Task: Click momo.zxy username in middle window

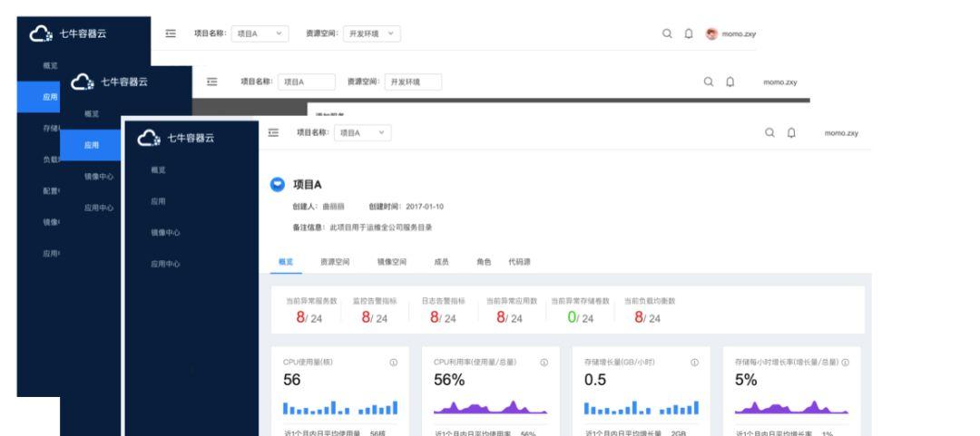Action: [780, 82]
